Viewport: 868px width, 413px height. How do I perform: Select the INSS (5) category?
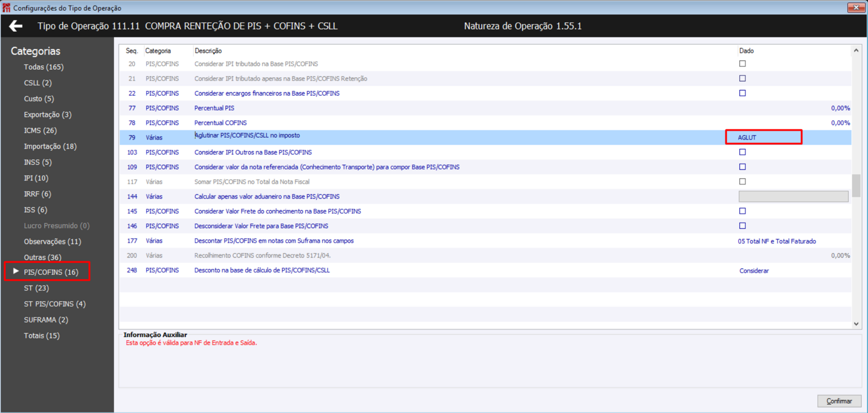(x=37, y=162)
